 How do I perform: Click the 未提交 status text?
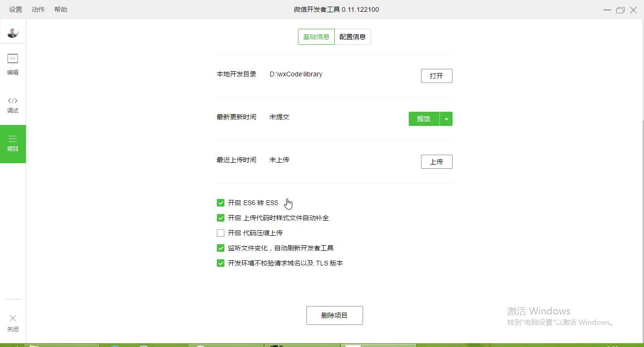click(x=280, y=117)
